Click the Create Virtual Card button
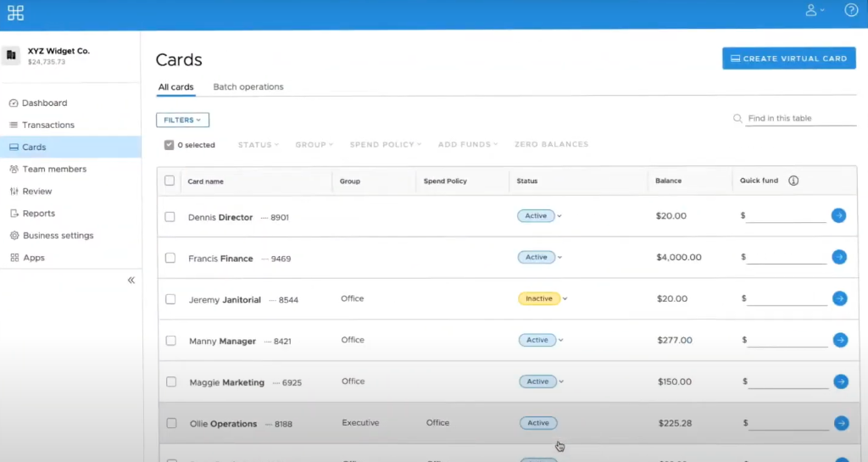Screen dimensions: 868x462 789,58
